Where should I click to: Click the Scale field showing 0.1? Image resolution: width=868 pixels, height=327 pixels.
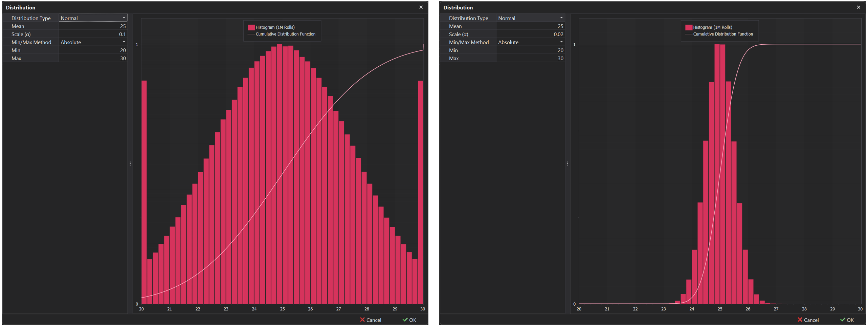click(93, 34)
